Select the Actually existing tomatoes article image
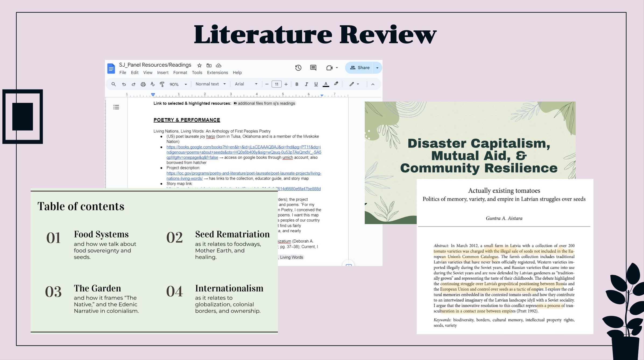644x360 pixels. (505, 256)
